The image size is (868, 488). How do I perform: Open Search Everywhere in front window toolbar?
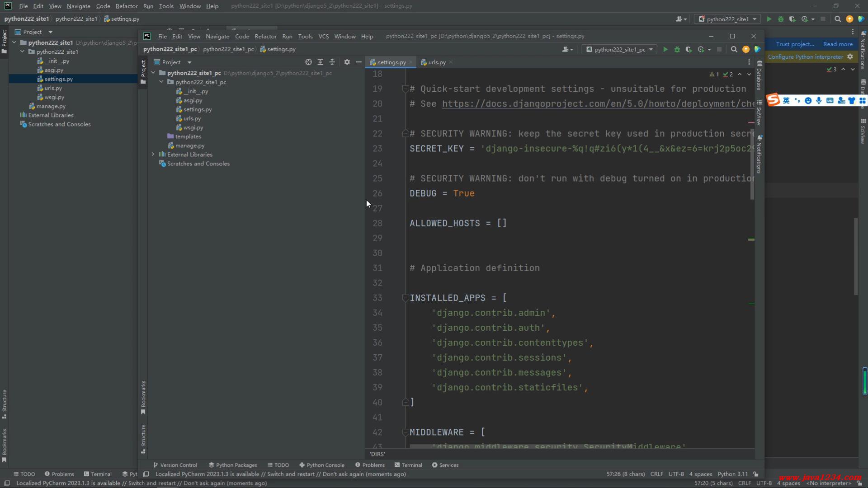[x=734, y=50]
